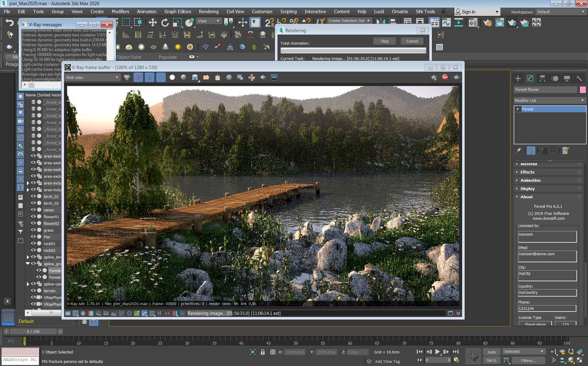
Task: Remove the Forest modifier with trash icon
Action: (553, 150)
